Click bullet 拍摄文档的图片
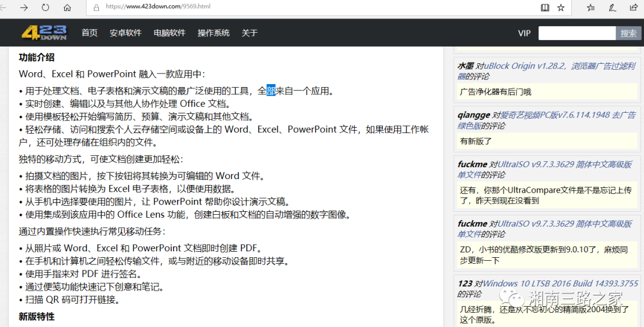 (142, 176)
